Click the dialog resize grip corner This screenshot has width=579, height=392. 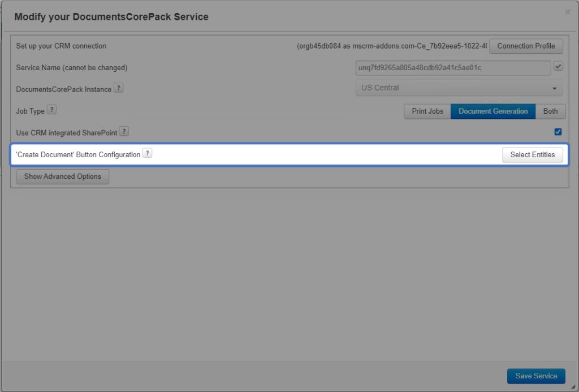pos(573,386)
